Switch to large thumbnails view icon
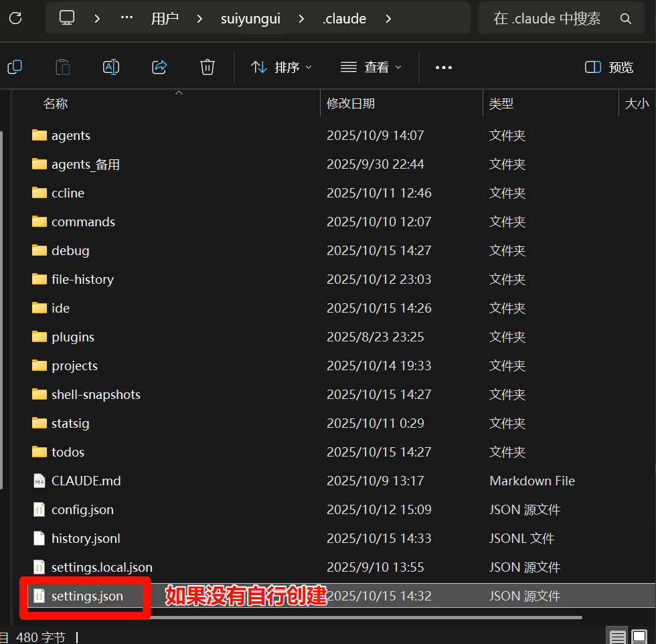Screen dimensions: 656x644 pos(640,637)
